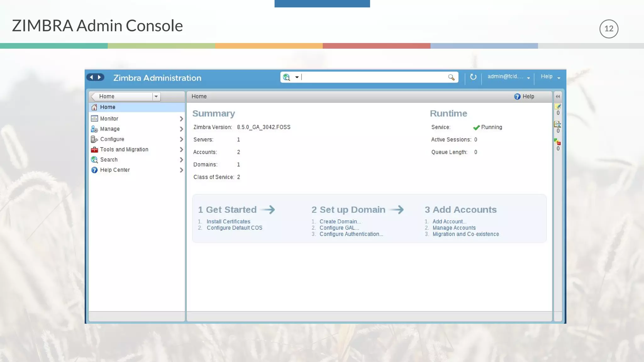Open the Configure section
This screenshot has width=644, height=362.
coord(112,139)
